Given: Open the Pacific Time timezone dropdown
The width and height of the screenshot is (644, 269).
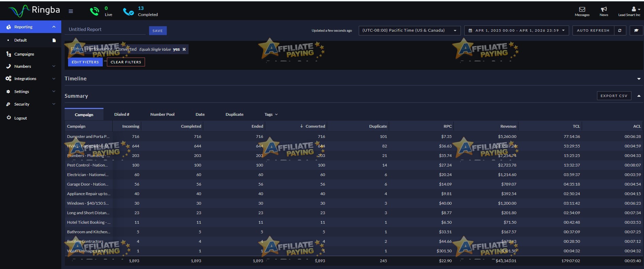Looking at the screenshot, I should pyautogui.click(x=409, y=31).
